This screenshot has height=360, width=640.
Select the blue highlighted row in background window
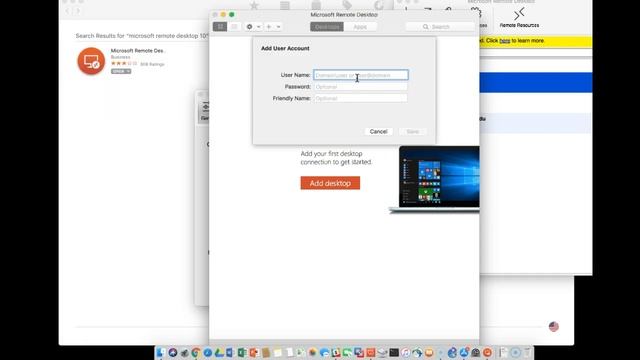point(536,82)
